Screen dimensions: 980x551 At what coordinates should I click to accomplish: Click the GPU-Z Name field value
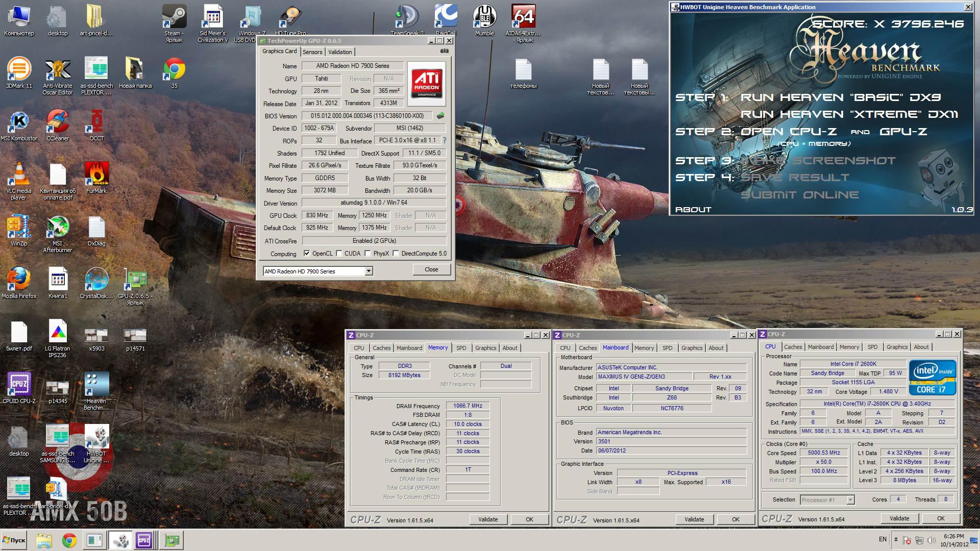click(x=352, y=66)
